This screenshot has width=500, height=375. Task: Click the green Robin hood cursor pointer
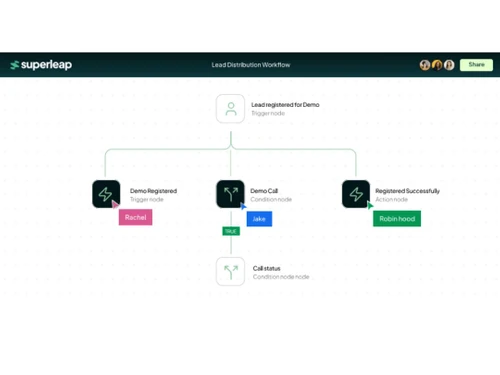pos(370,205)
